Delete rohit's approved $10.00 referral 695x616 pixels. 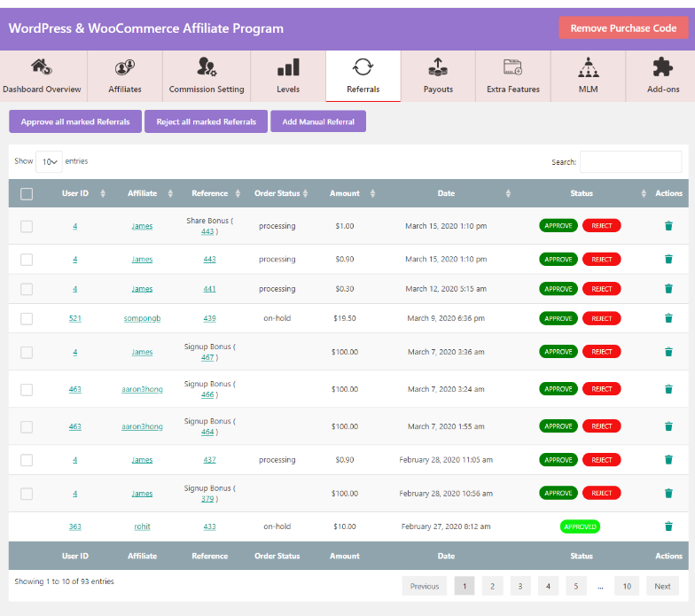click(668, 526)
